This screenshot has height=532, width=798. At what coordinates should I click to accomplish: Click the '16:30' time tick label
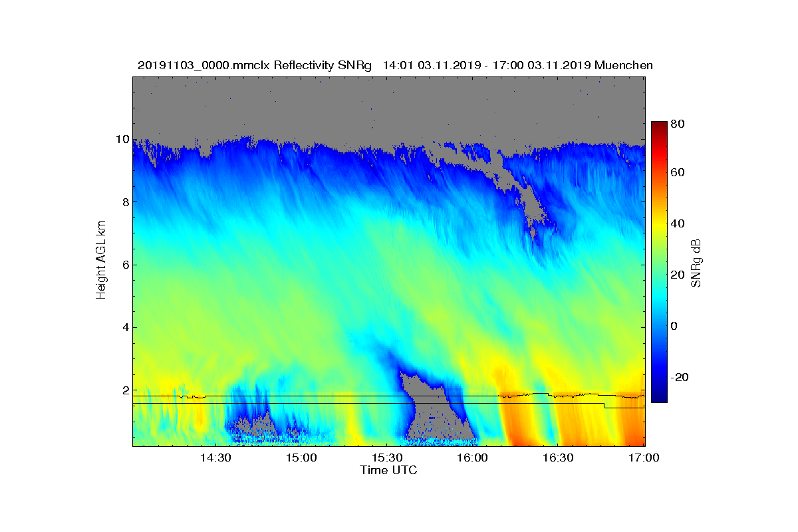tap(559, 458)
